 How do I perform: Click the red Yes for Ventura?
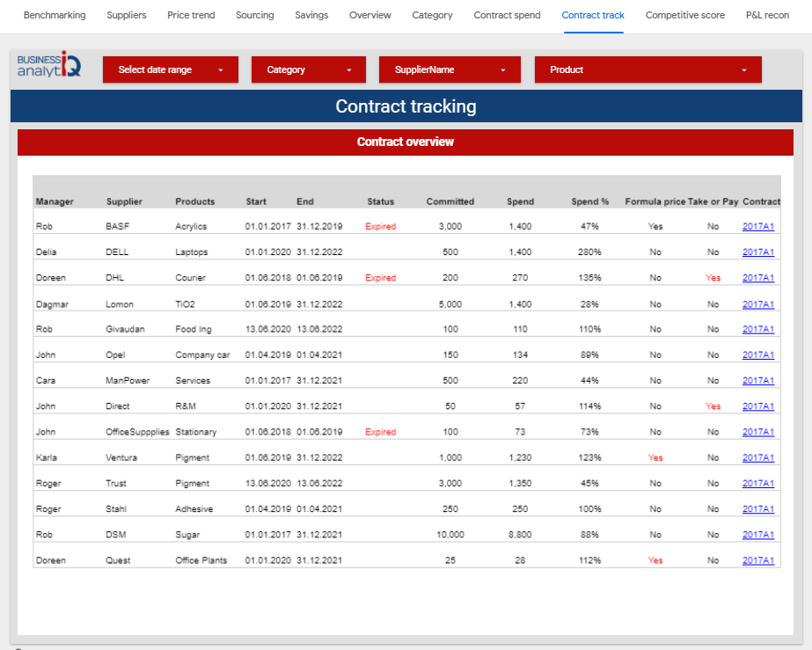[655, 457]
